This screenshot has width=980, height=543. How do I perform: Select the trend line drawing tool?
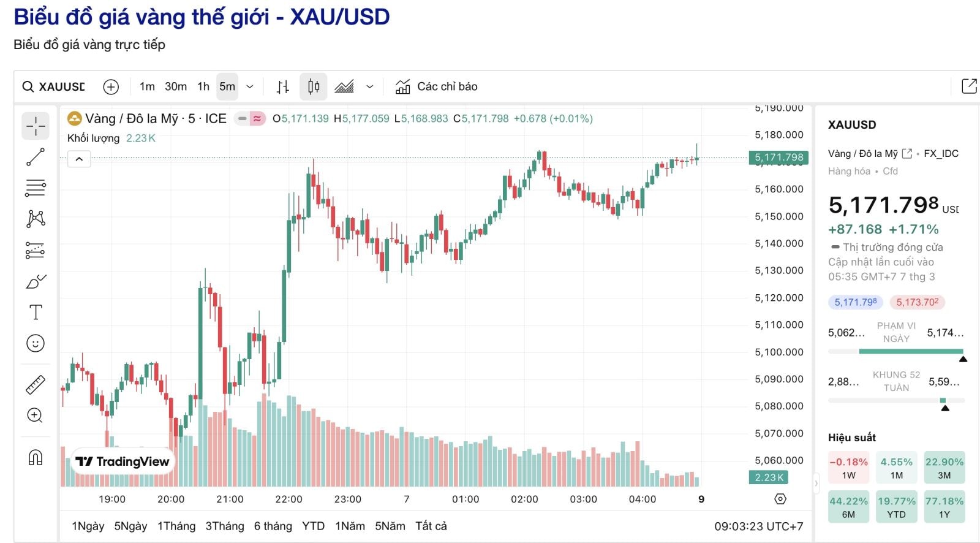click(x=36, y=157)
